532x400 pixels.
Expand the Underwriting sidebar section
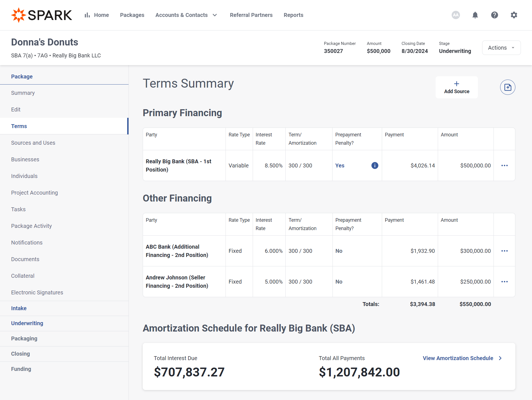pos(64,323)
